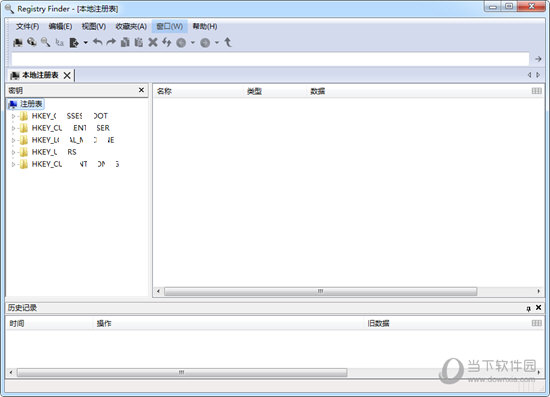550x397 pixels.
Task: Click the Delete X toolbar icon
Action: pyautogui.click(x=153, y=42)
